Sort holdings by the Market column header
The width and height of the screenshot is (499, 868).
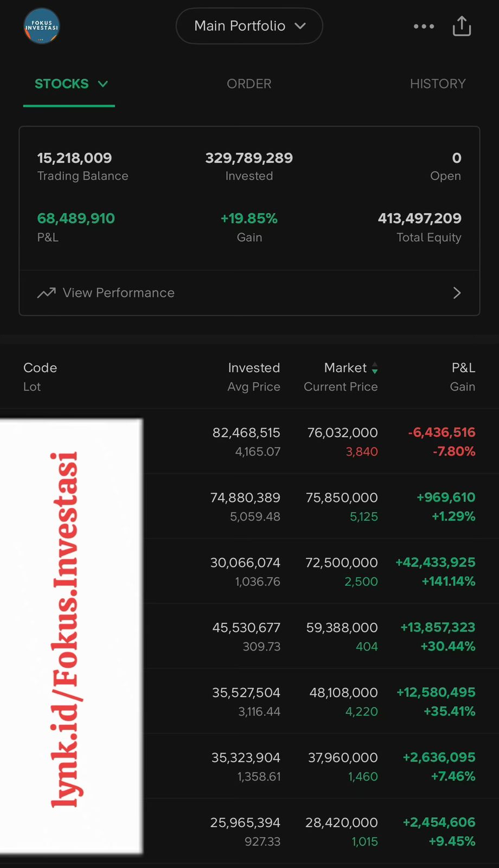tap(345, 368)
